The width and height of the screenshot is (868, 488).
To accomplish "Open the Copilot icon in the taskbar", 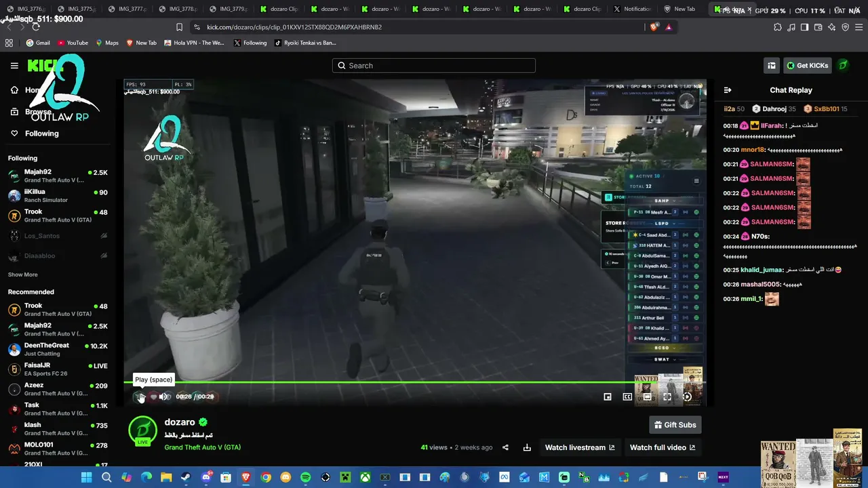I will 126,477.
